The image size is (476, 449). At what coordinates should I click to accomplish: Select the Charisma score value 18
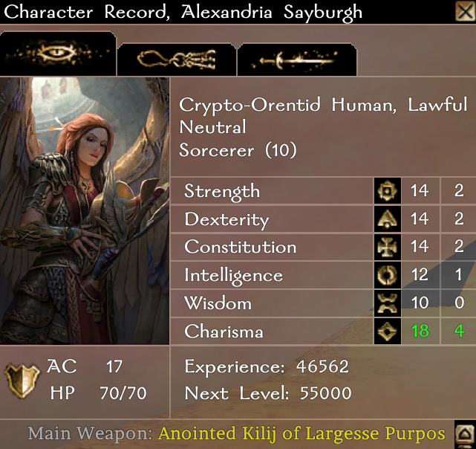click(x=420, y=331)
